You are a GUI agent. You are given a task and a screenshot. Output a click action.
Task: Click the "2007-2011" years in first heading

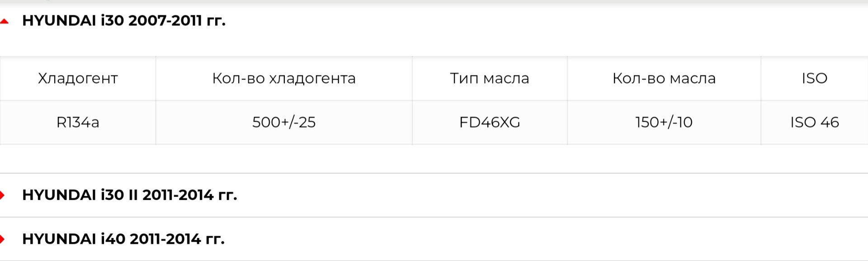[x=165, y=21]
